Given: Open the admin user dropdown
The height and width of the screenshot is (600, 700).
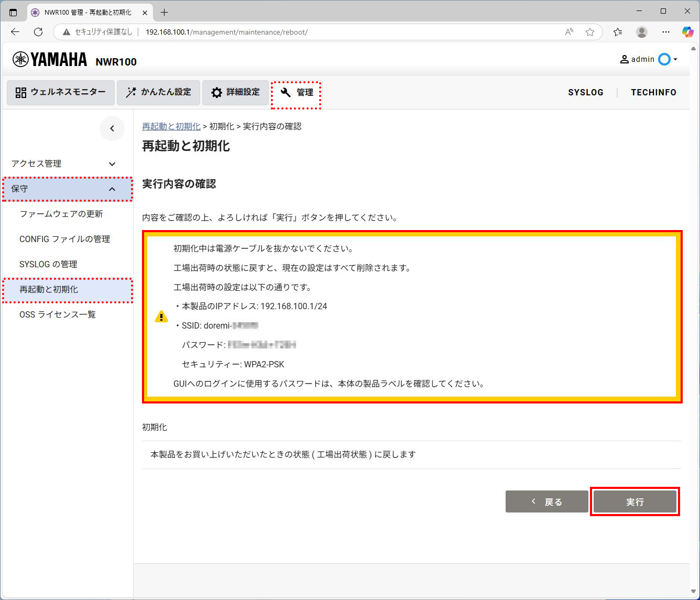Looking at the screenshot, I should 649,59.
